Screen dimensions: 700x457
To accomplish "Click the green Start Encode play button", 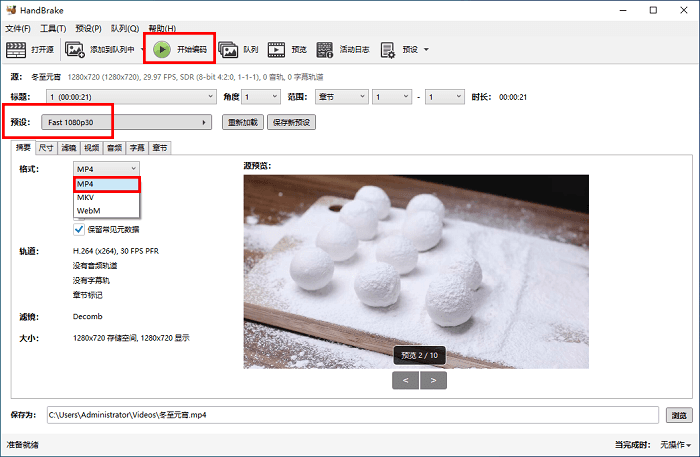I will [x=162, y=50].
